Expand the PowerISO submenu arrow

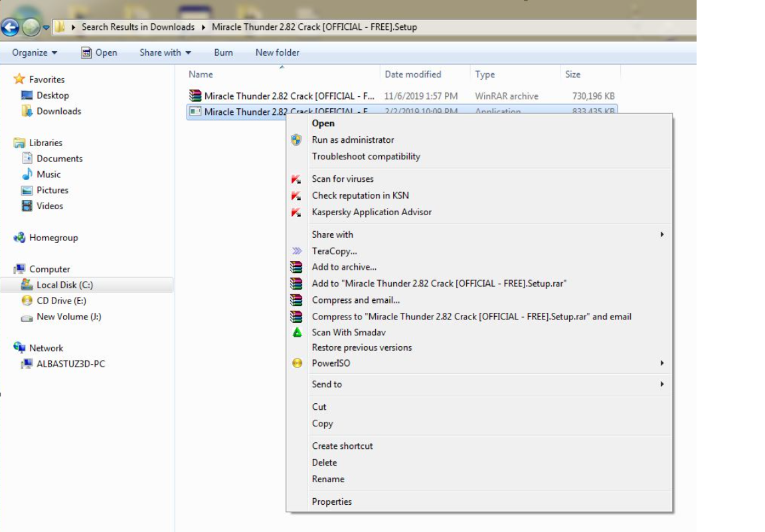(x=661, y=363)
